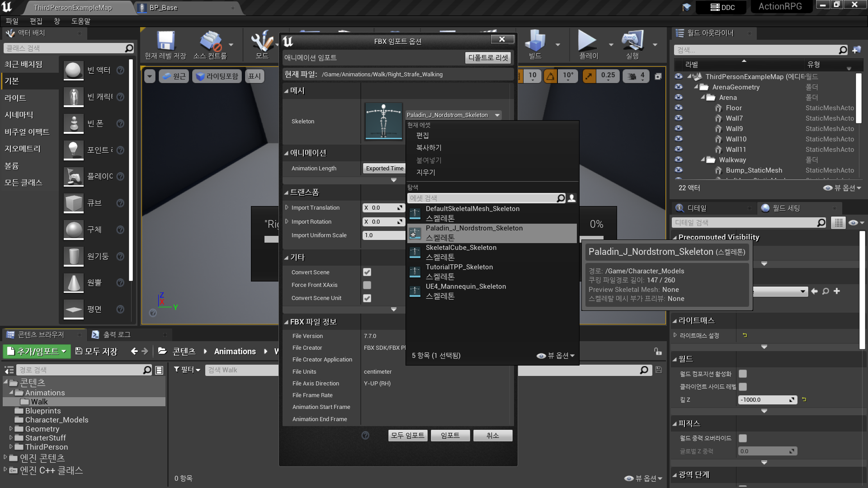Image resolution: width=868 pixels, height=488 pixels.
Task: Click the Play toolbar icon
Action: point(587,41)
